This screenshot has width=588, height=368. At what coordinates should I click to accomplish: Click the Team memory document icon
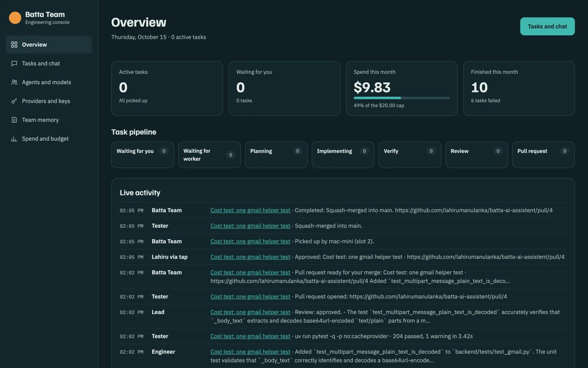point(14,120)
